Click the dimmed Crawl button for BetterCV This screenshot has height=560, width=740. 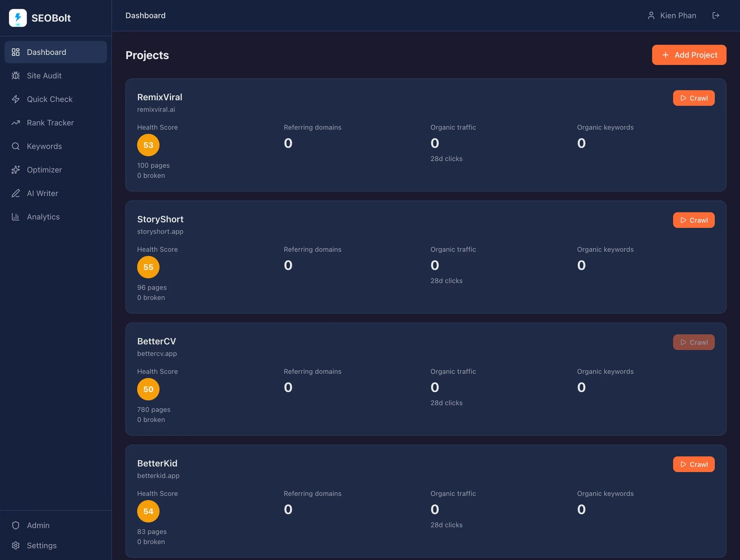694,342
